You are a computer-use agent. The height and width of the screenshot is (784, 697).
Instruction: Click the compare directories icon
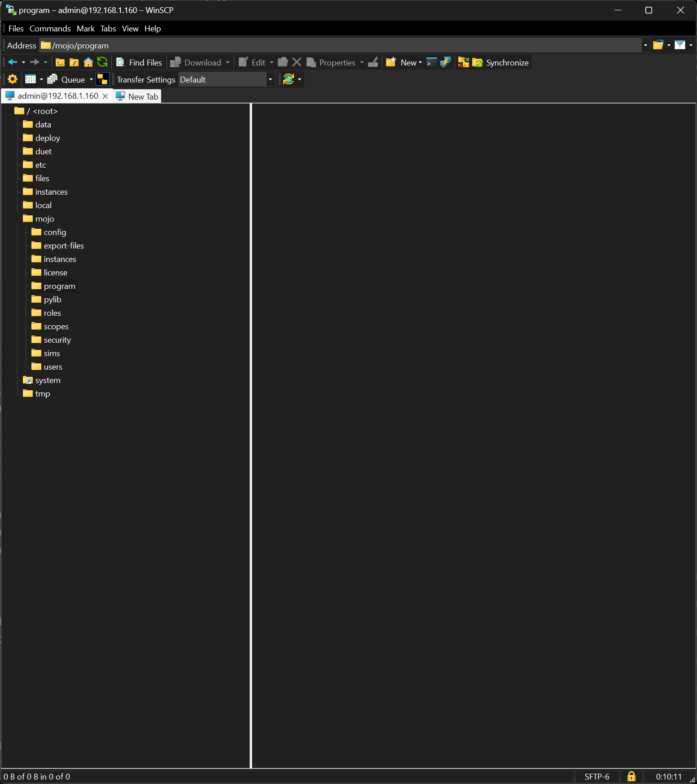(464, 62)
